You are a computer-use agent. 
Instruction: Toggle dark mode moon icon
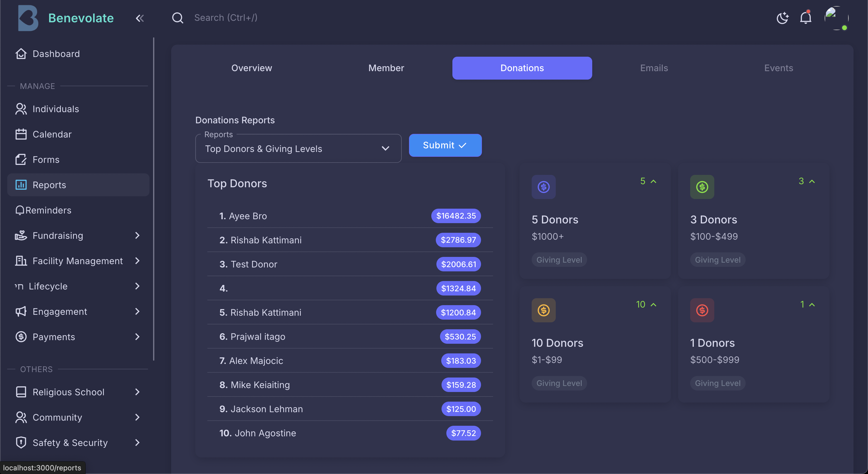[x=782, y=18]
